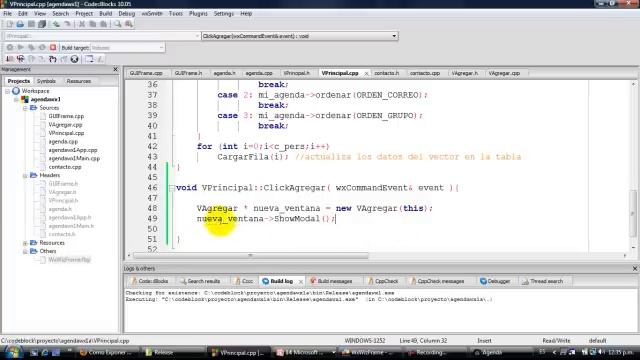Close the VPrincipal.cpp editor tab
Screen dimensions: 640x360
tap(366, 73)
